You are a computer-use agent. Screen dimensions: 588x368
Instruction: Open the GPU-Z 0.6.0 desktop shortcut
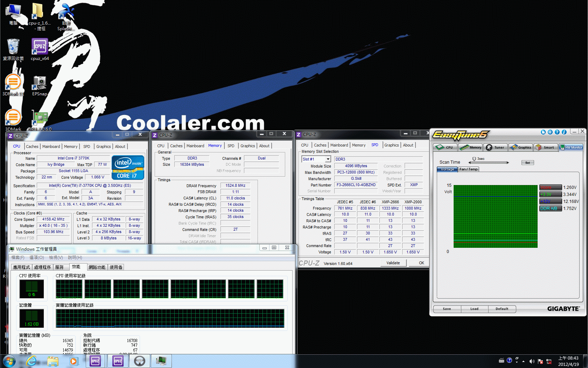pyautogui.click(x=40, y=121)
